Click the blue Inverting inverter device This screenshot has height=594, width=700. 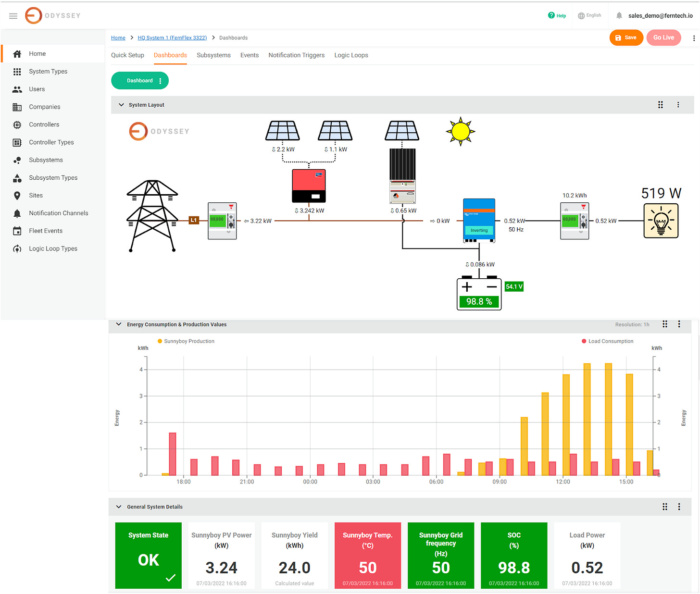479,221
